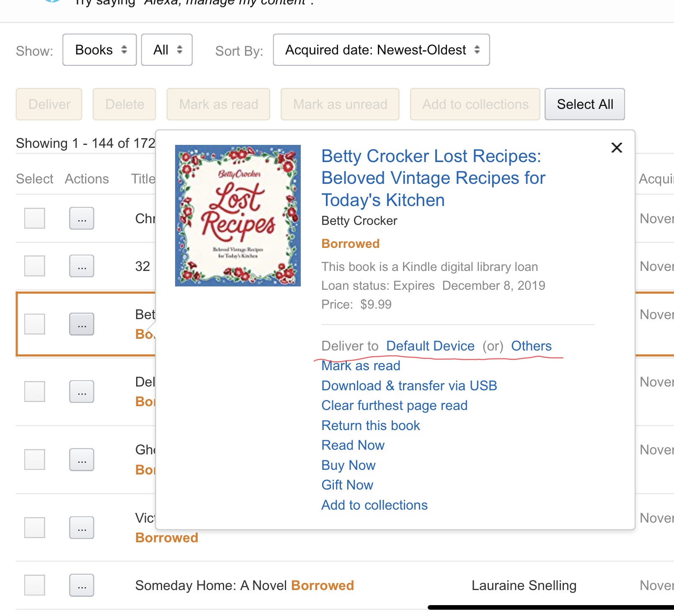Tick the checkbox for Someday Home: A Novel
Image resolution: width=674 pixels, height=616 pixels.
point(34,585)
